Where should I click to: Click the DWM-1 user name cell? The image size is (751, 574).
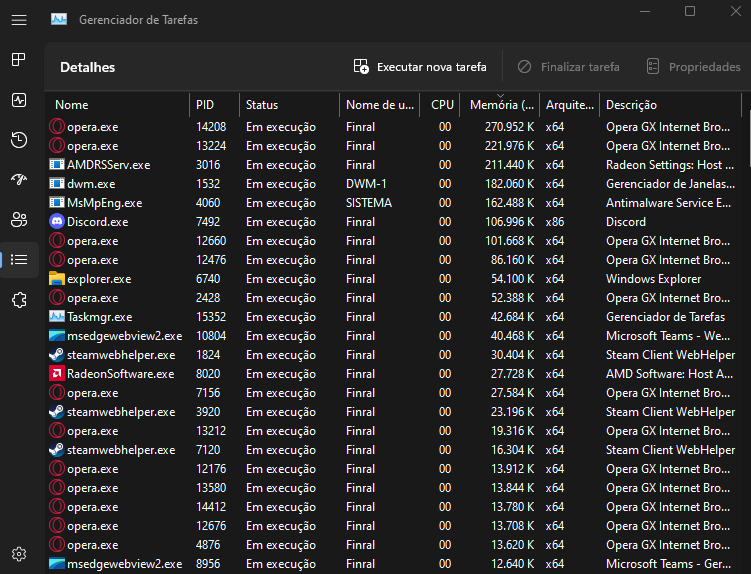[366, 184]
